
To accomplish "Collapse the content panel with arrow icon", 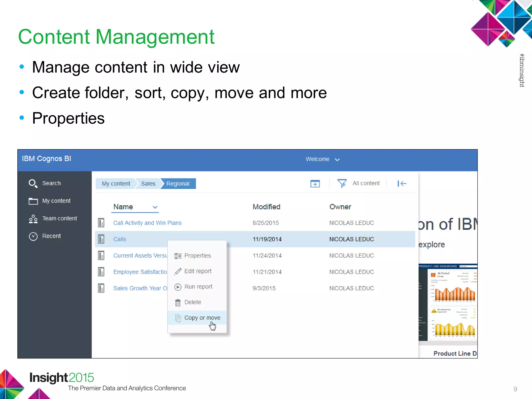I will coord(402,184).
